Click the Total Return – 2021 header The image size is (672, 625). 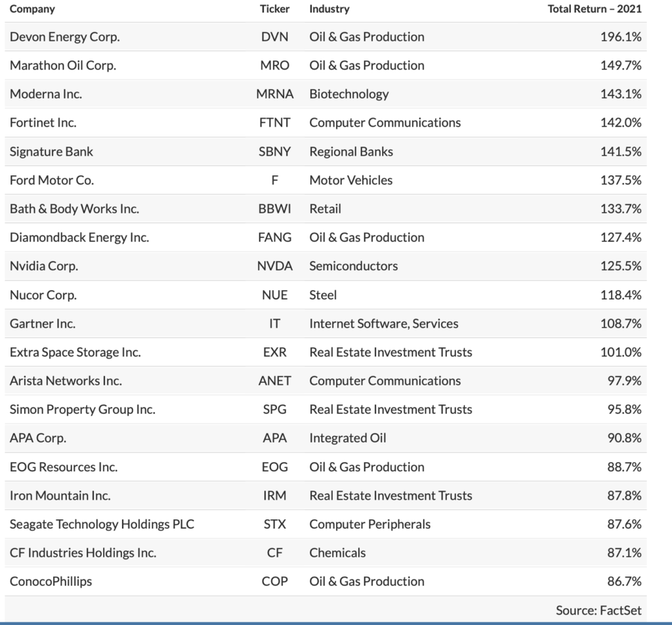[595, 9]
